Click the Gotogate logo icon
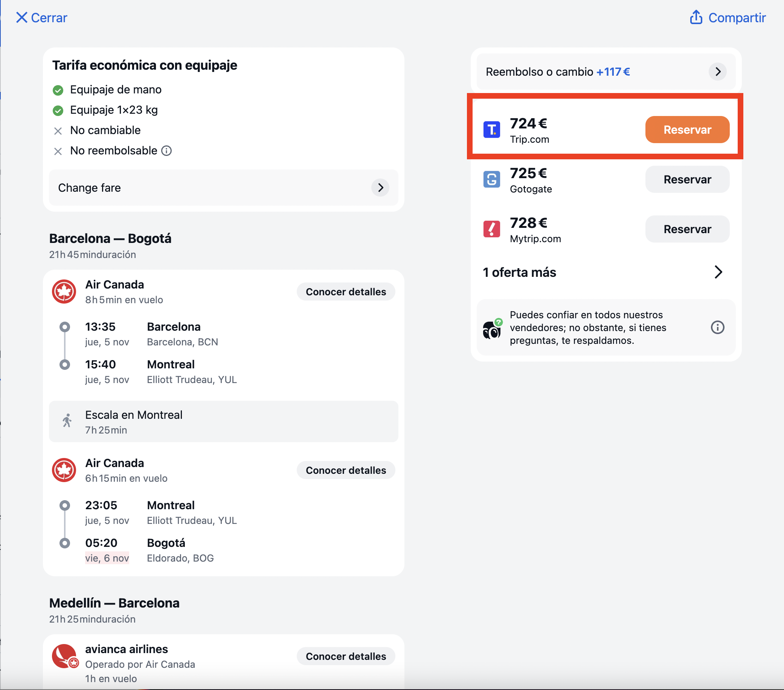784x690 pixels. pos(491,179)
